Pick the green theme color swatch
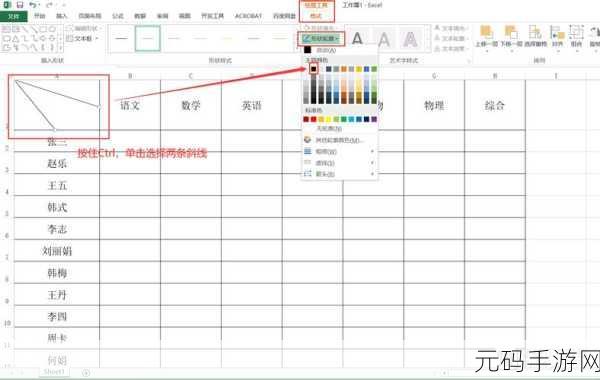This screenshot has height=380, width=600. tap(374, 69)
